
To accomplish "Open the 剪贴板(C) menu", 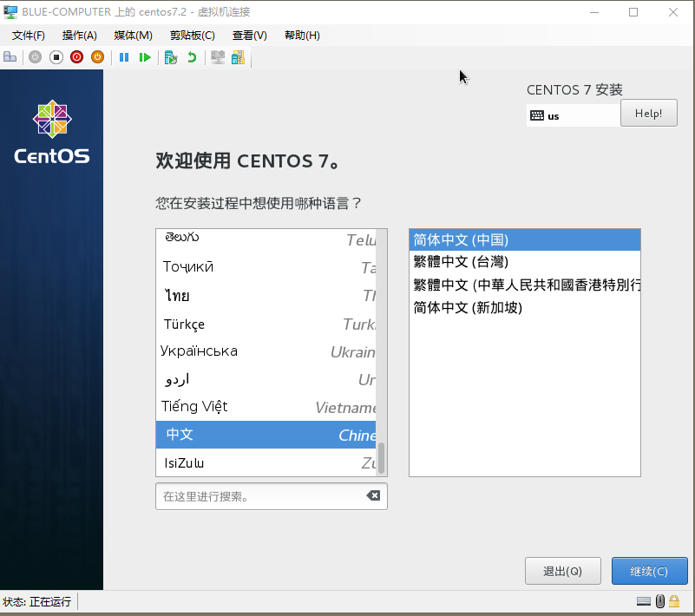I will (191, 36).
